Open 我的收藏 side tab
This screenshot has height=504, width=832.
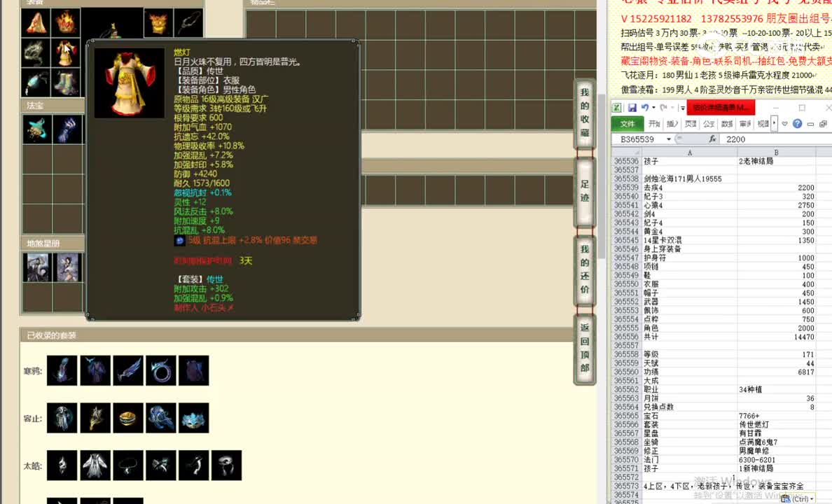585,113
